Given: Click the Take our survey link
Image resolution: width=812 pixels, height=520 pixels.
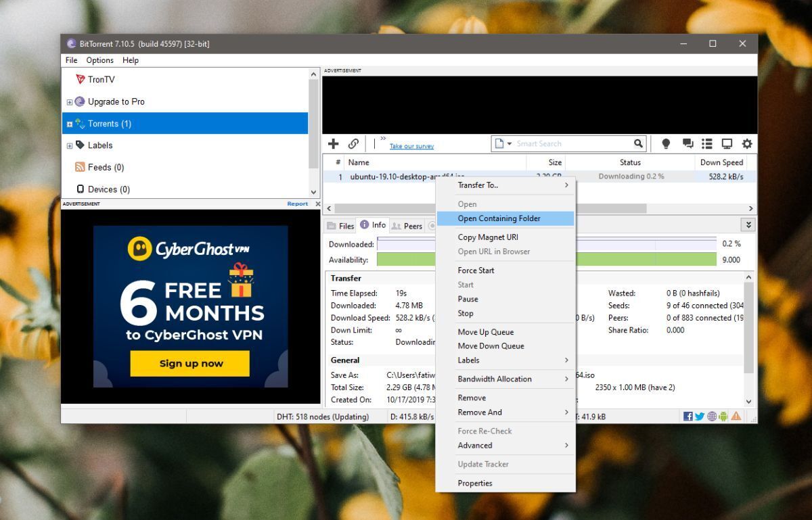Looking at the screenshot, I should point(411,146).
